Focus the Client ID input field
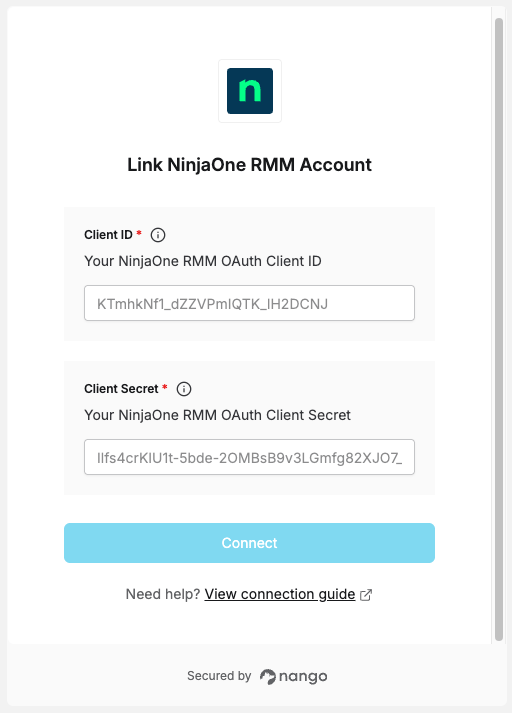Viewport: 512px width, 713px height. click(x=249, y=303)
